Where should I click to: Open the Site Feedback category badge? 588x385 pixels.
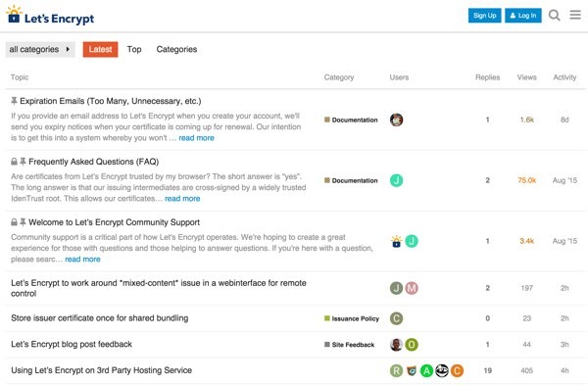pyautogui.click(x=350, y=345)
